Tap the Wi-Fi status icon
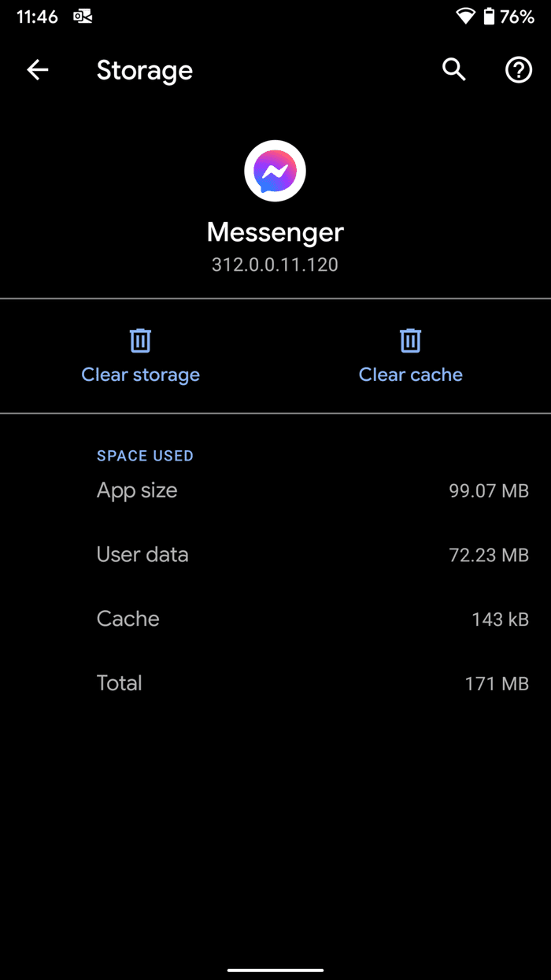Screen dimensions: 551x980 pos(466,17)
